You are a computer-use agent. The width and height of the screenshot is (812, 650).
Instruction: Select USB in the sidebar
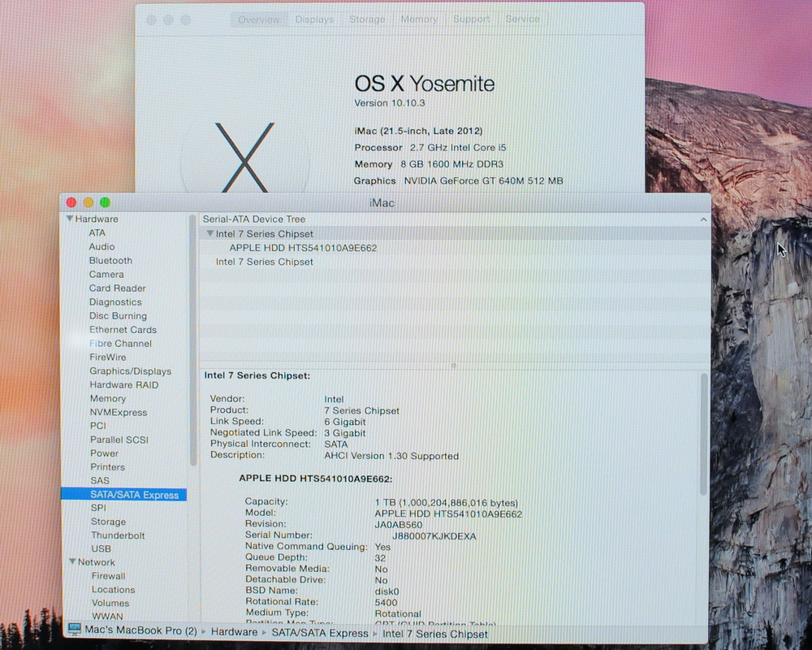[x=101, y=548]
